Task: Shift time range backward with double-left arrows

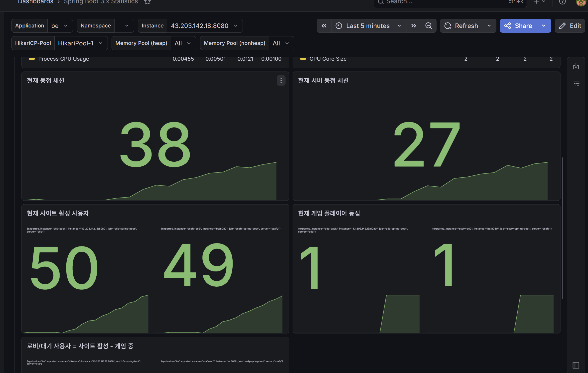Action: [324, 26]
